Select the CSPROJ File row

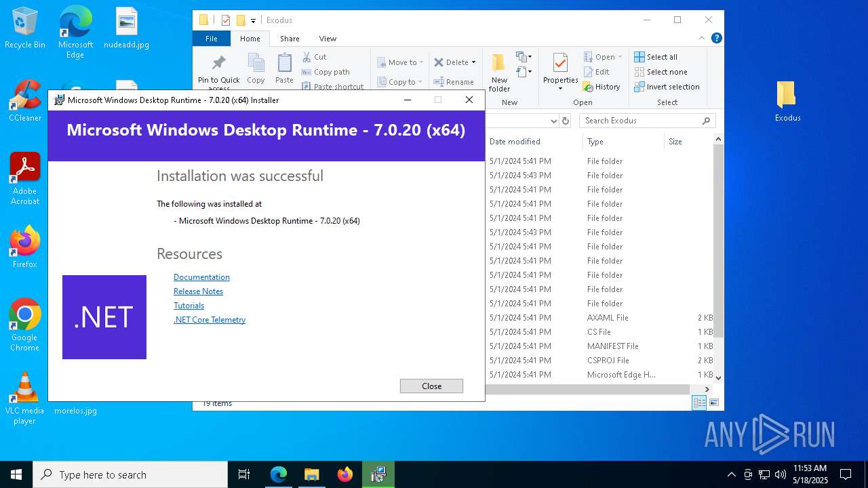[x=599, y=361]
